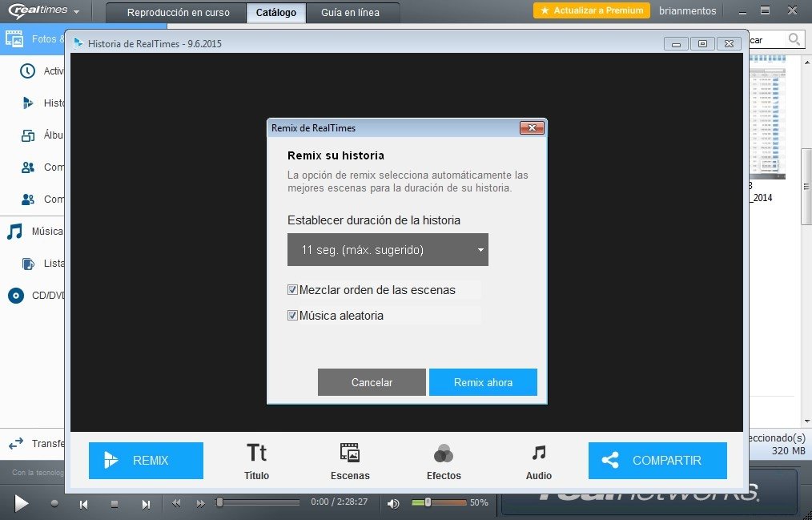812x520 pixels.
Task: Click the search magnifier icon
Action: [x=794, y=38]
